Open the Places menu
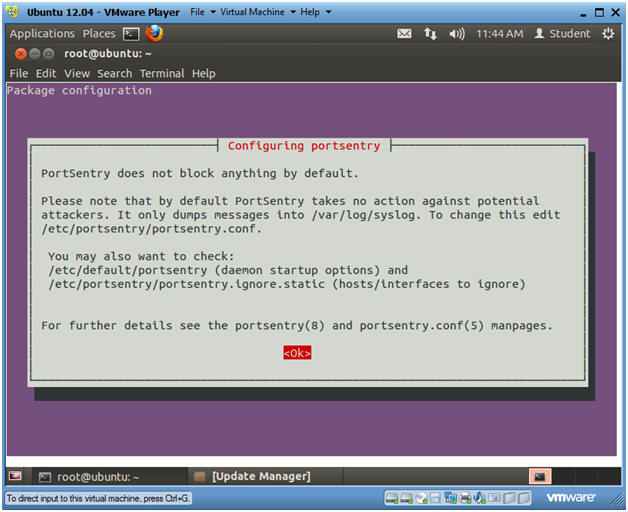The width and height of the screenshot is (628, 512). pos(99,34)
